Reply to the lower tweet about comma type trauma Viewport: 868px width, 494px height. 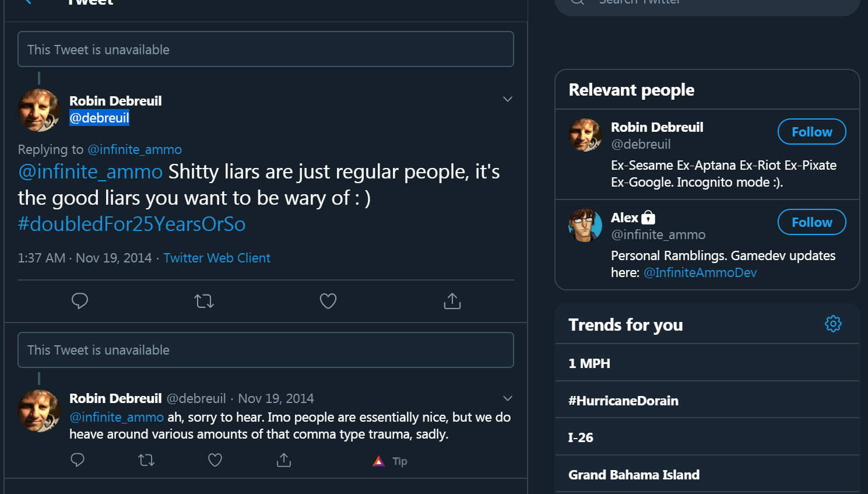(x=78, y=460)
